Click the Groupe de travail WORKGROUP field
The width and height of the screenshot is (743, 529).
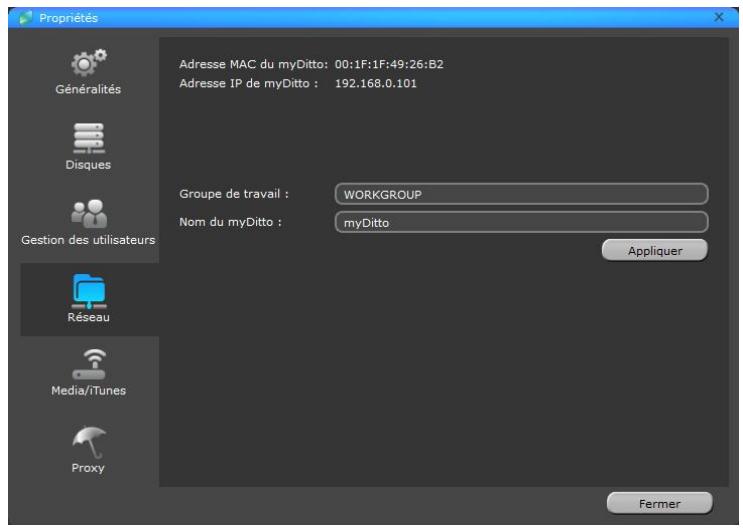(520, 194)
